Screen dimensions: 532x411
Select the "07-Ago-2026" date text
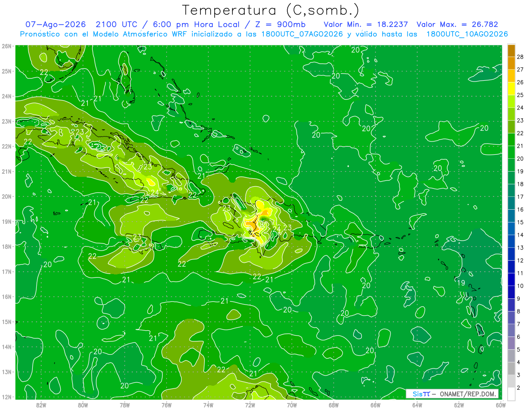tap(56, 24)
